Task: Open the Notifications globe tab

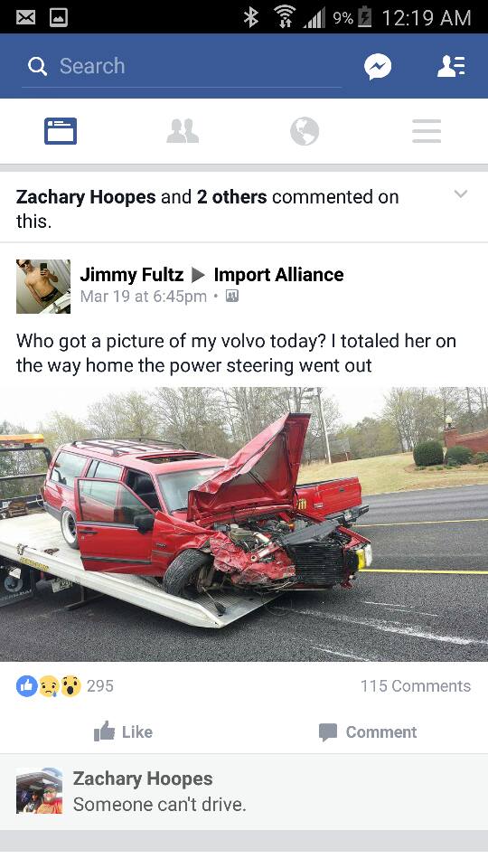Action: point(305,131)
